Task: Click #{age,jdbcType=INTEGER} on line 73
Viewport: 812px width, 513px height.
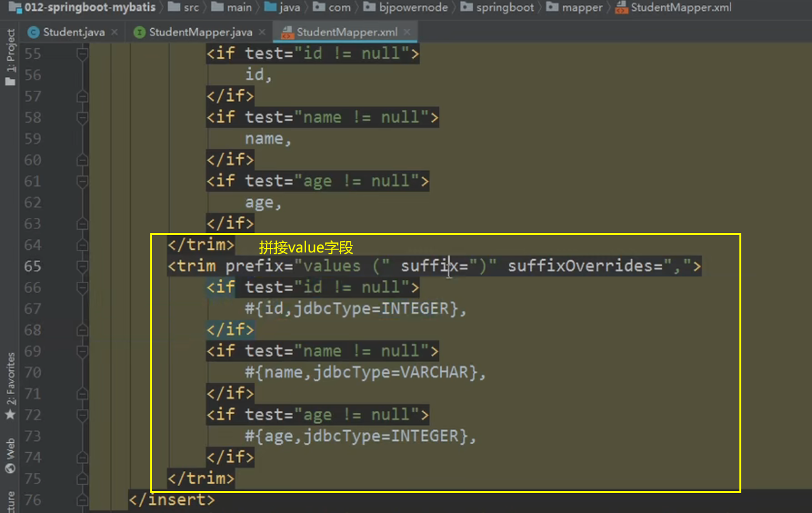Action: (357, 436)
